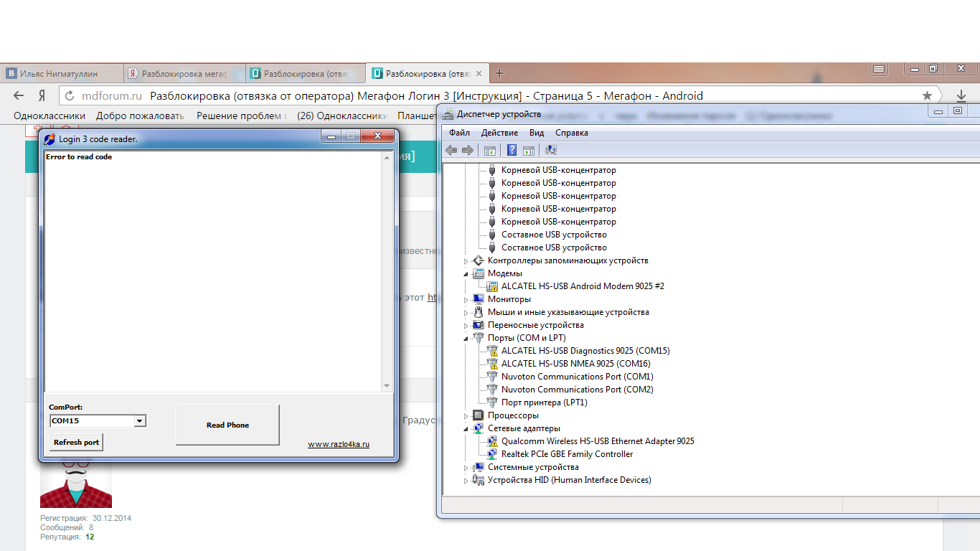Viewport: 980px width, 551px height.
Task: Open the Действие menu
Action: pos(499,133)
